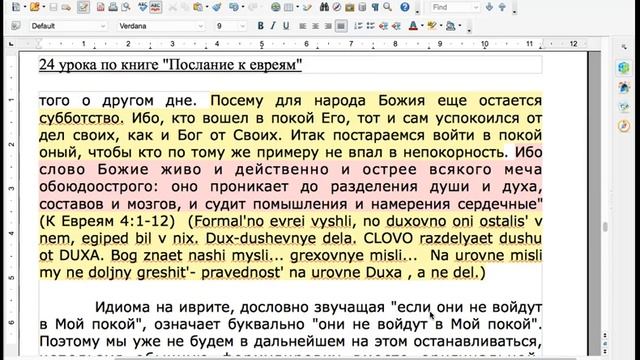Open the sidebar Properties deck icon
The height and width of the screenshot is (360, 640).
click(624, 67)
